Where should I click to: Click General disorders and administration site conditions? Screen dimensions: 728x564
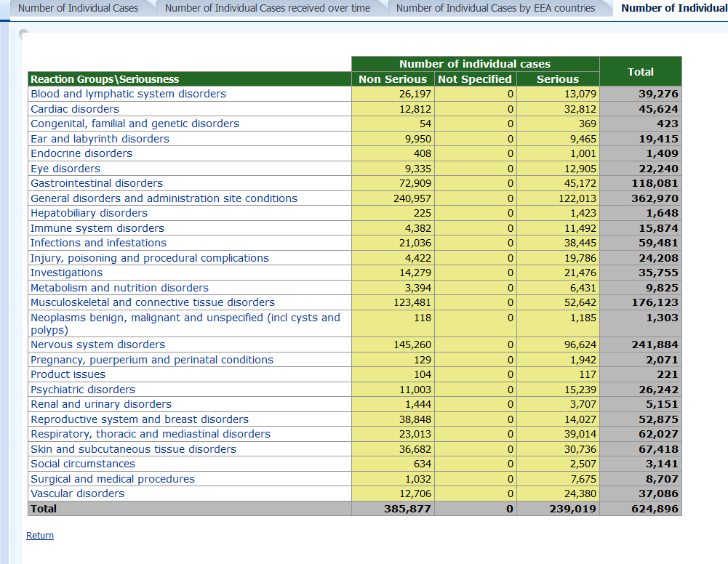click(164, 198)
